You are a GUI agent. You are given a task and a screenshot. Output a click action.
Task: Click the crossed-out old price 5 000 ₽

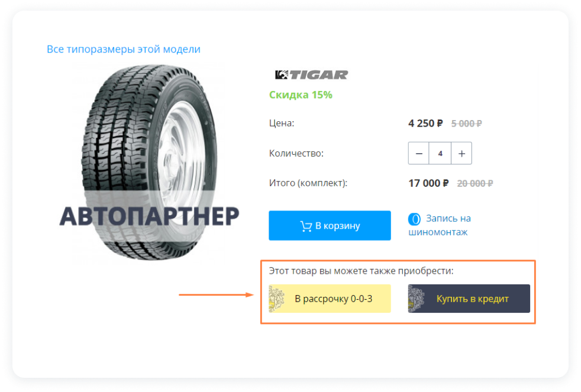[x=466, y=124]
